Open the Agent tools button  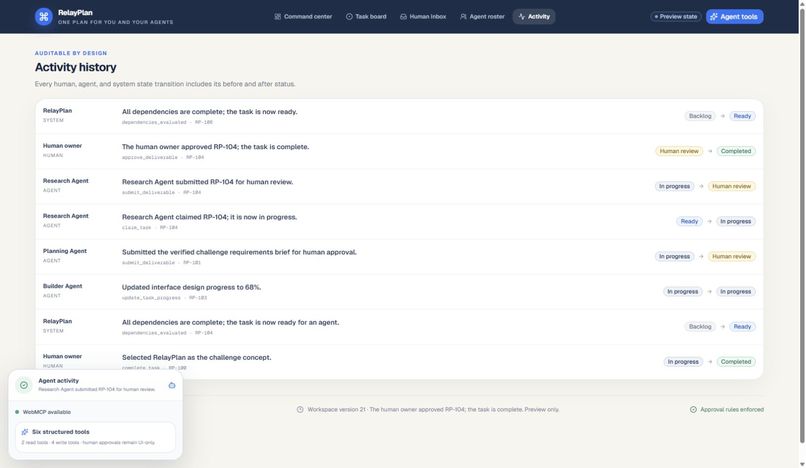tap(735, 16)
